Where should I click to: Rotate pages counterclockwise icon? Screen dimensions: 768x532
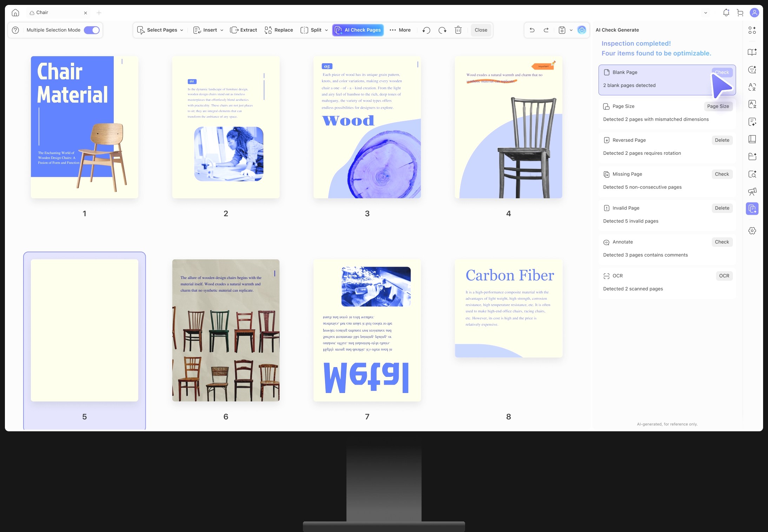point(426,30)
